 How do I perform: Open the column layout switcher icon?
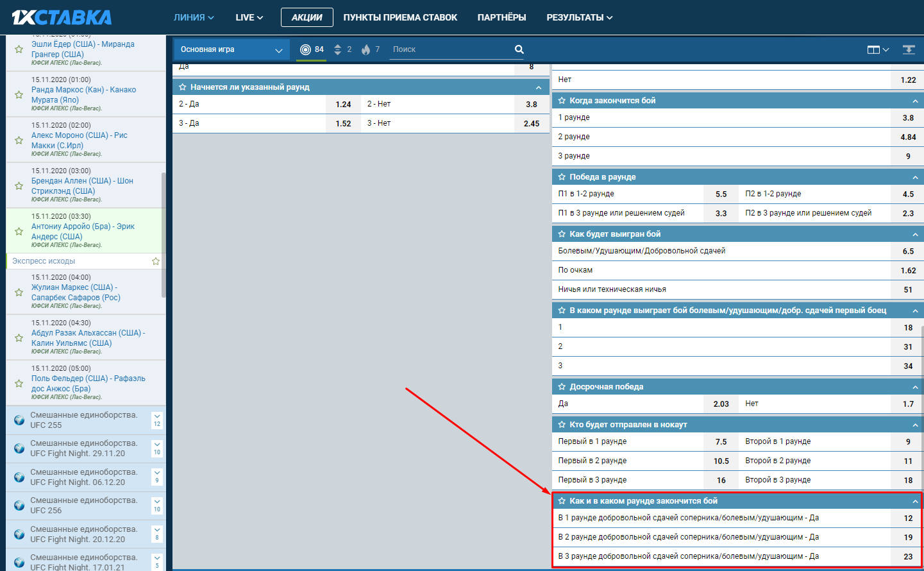[x=877, y=49]
